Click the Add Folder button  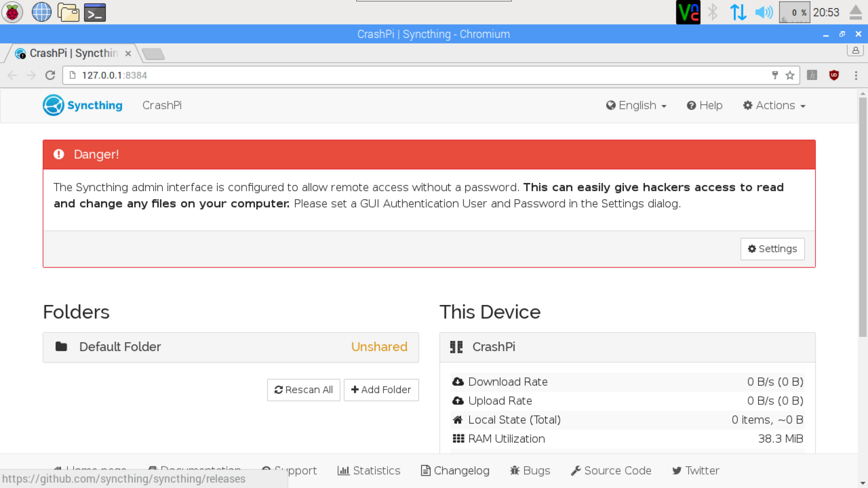click(381, 390)
